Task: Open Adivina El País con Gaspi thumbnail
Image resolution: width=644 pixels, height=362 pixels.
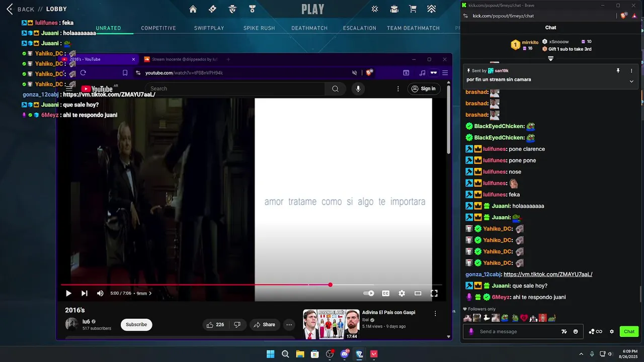Action: tap(331, 324)
